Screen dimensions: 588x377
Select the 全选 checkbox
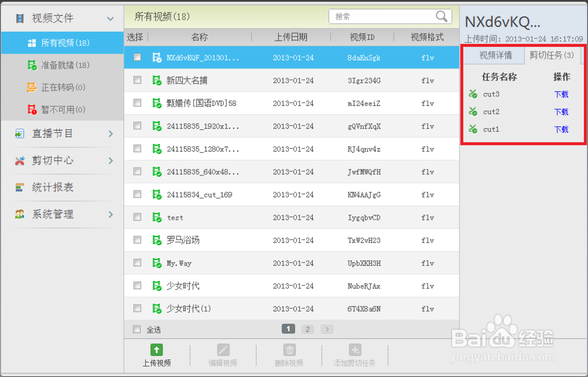pyautogui.click(x=136, y=329)
